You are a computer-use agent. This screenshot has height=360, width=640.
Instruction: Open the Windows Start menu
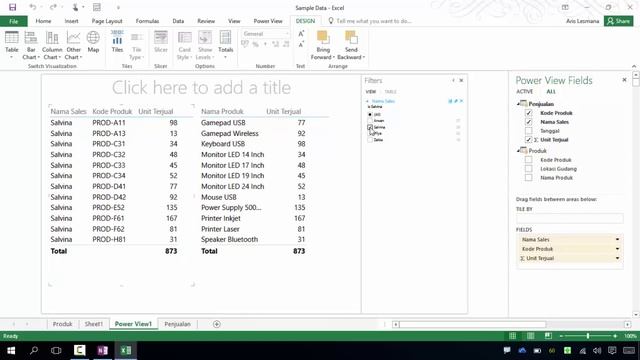click(11, 351)
